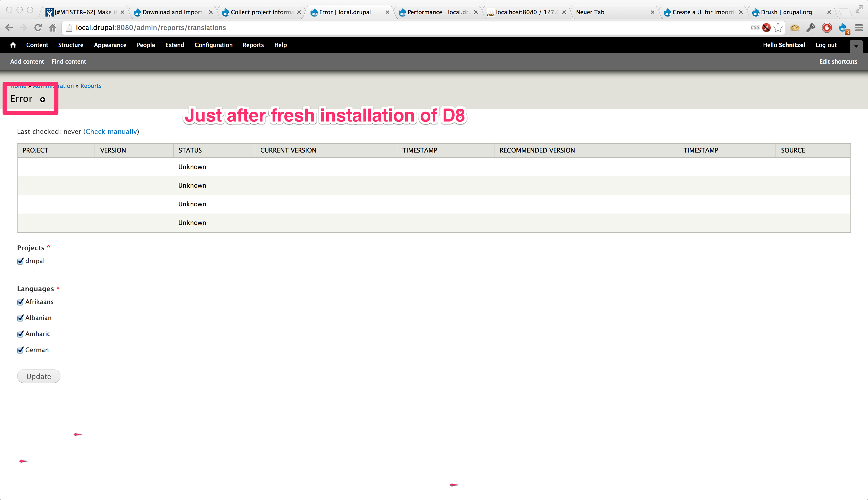This screenshot has width=868, height=500.
Task: Click the Check manually link
Action: click(111, 132)
